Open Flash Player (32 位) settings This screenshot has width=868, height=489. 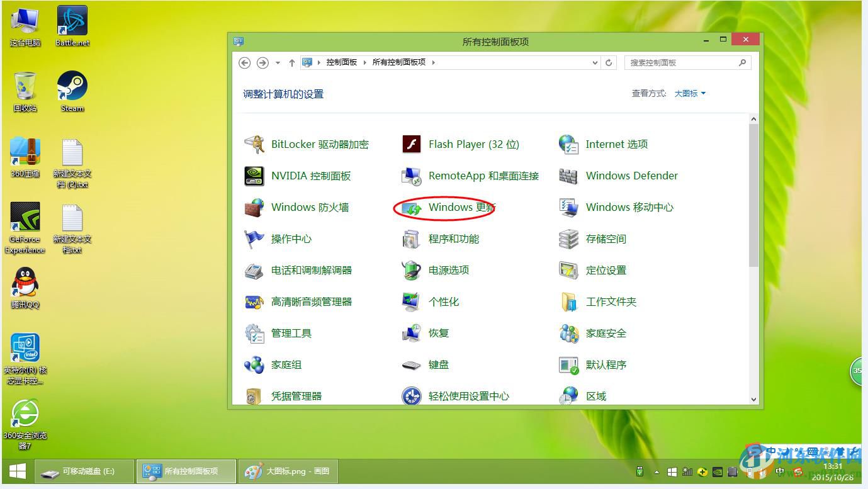[x=473, y=144]
